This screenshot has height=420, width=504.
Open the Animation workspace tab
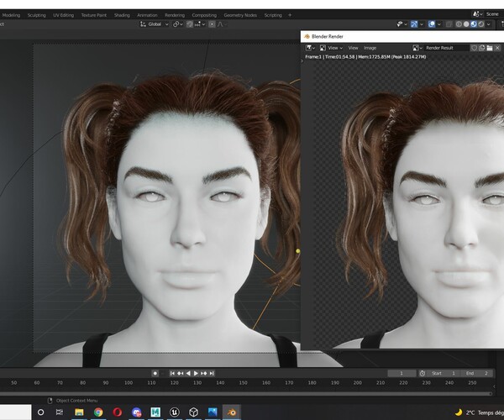pyautogui.click(x=147, y=15)
